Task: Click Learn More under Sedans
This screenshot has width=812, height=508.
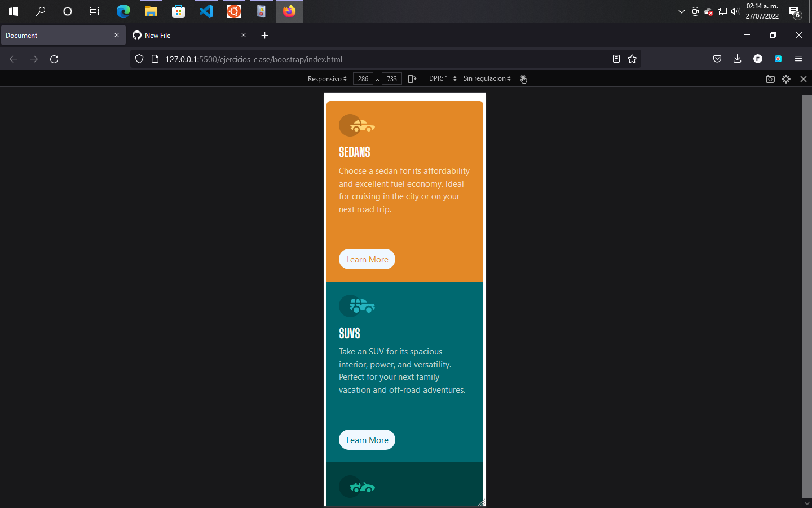Action: (x=367, y=259)
